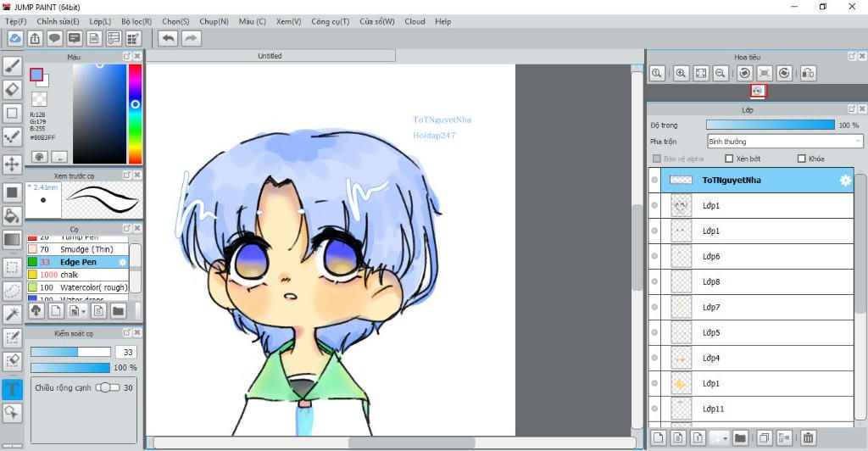Select the Smudge (Thin) brush

(77, 249)
